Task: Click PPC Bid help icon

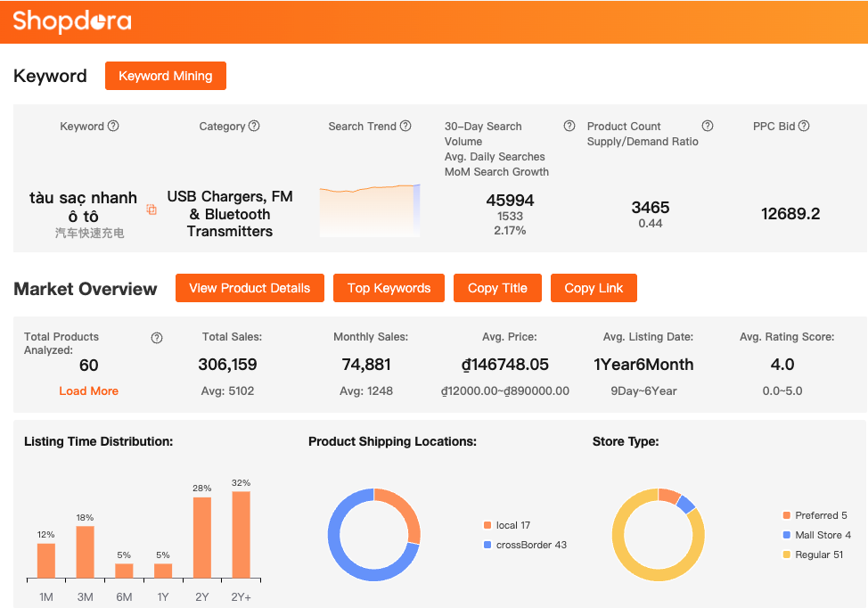Action: [804, 126]
